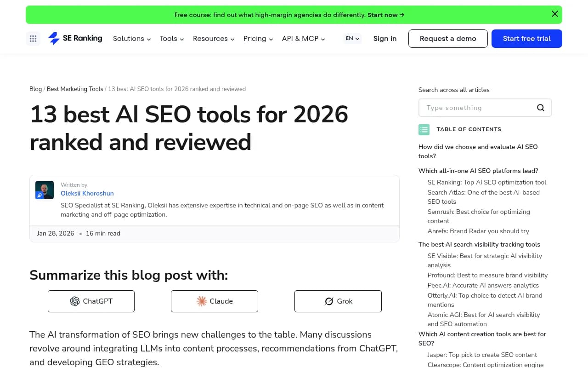
Task: Jump to 'Which AI content creation tools are best for SEO?'
Action: tap(482, 339)
